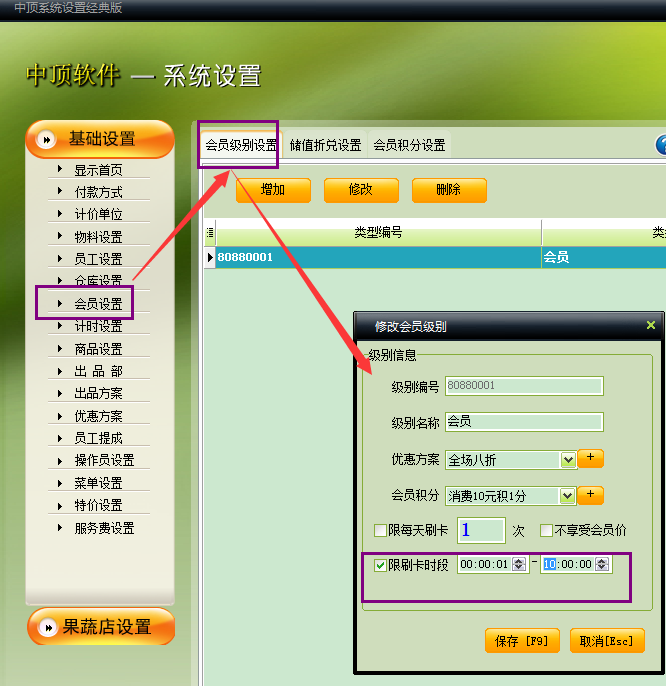
Task: Check the 不享受会员价 option
Action: point(546,530)
